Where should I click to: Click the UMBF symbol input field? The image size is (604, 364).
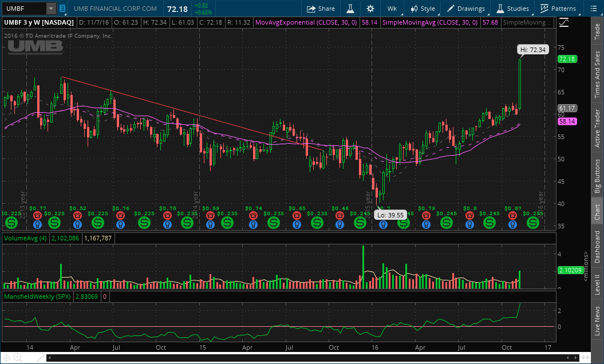tap(23, 9)
